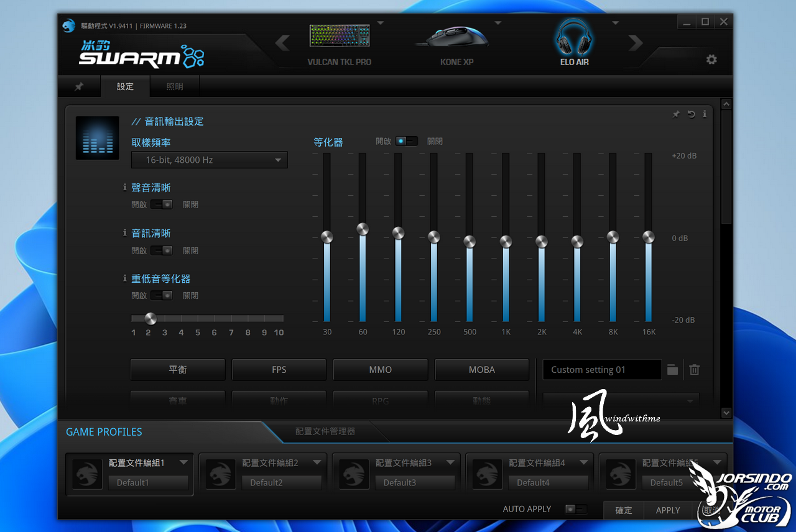Click profile icon for 配置文件編組4
Image resolution: width=796 pixels, height=532 pixels.
(487, 475)
